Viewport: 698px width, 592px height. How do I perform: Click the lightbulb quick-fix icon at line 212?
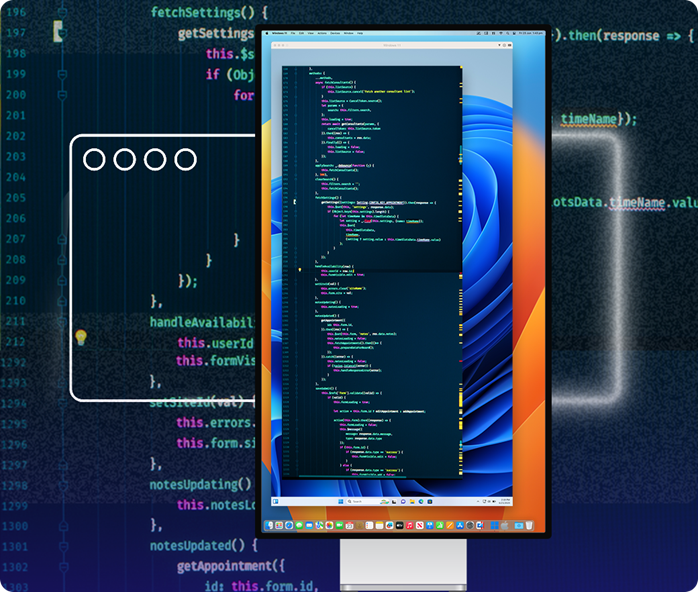click(x=82, y=337)
